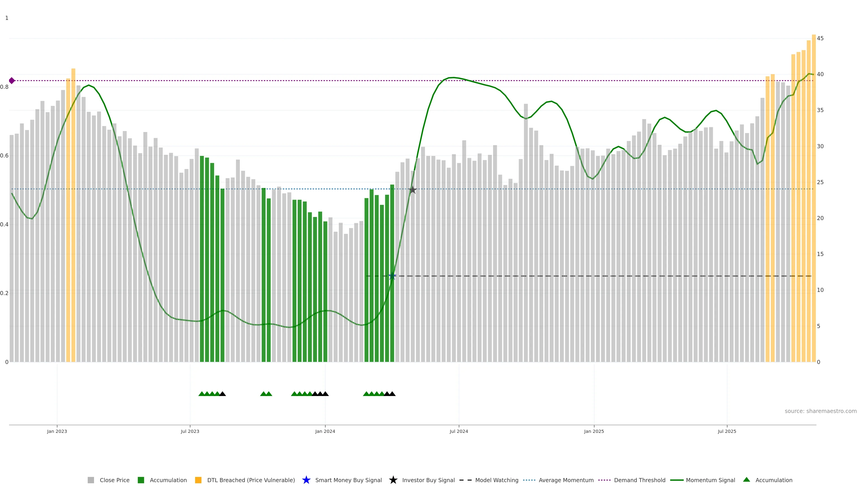Image resolution: width=868 pixels, height=488 pixels.
Task: Click the first green accumulation triangle below the chart
Action: [201, 394]
